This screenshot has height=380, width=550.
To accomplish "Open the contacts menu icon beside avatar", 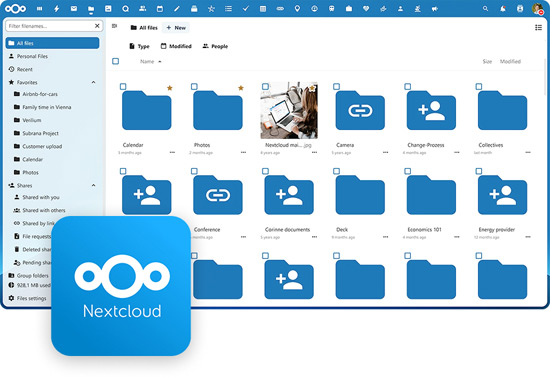I will (520, 9).
